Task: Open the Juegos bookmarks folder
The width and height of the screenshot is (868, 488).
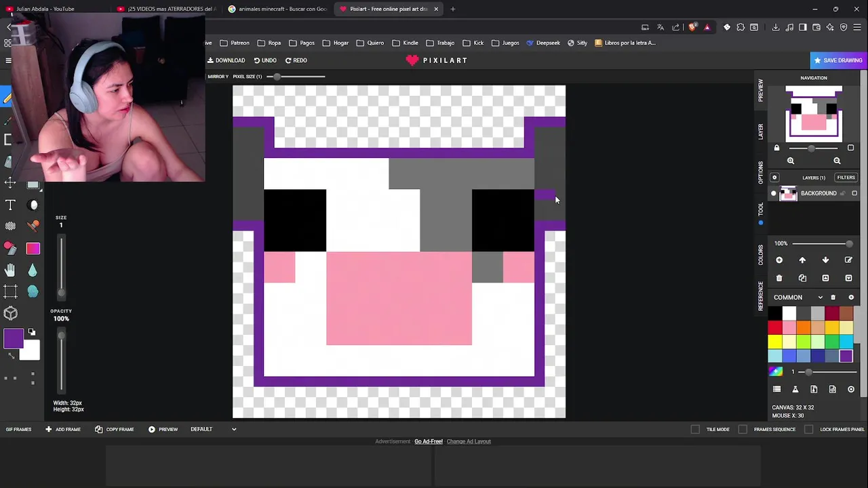Action: (506, 43)
